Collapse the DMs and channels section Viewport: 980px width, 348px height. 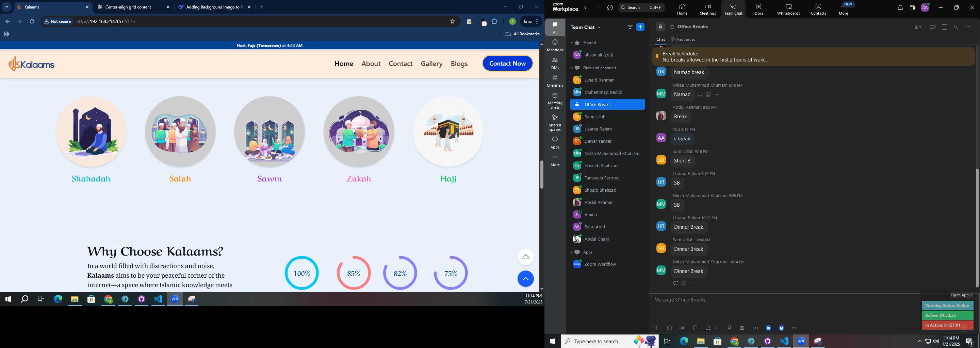[571, 68]
